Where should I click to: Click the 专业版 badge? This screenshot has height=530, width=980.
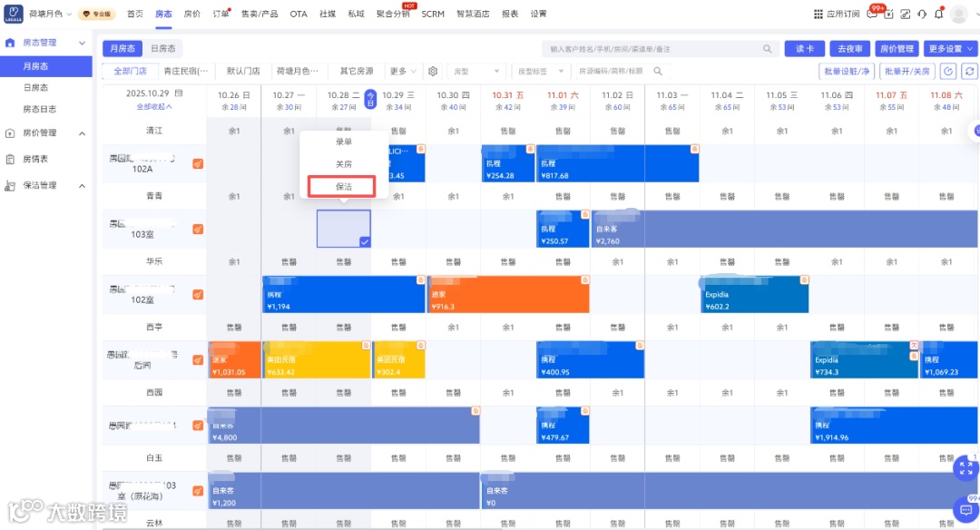tap(96, 14)
